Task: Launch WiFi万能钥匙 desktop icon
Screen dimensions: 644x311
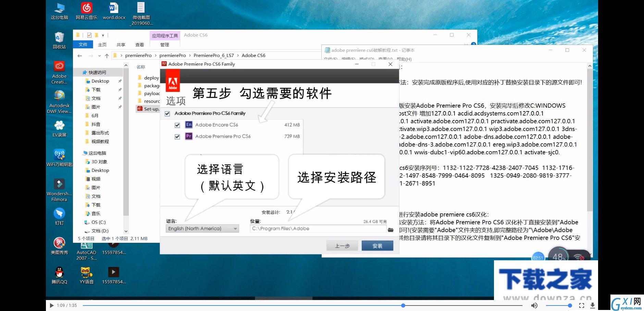Action: (x=59, y=158)
